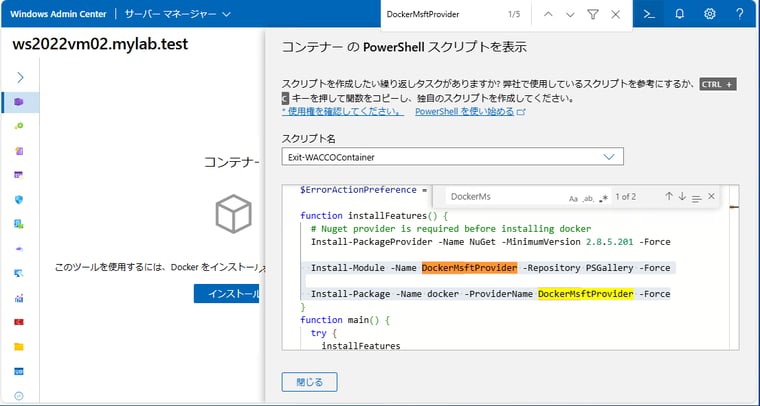Open the Server Manager dropdown

pos(177,14)
